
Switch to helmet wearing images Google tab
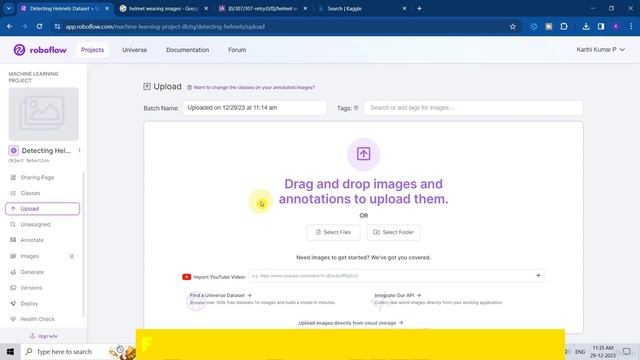tap(164, 8)
